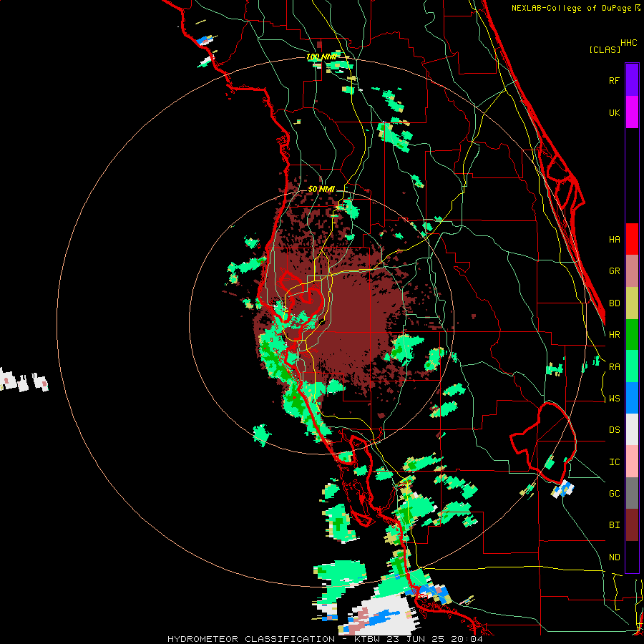Click the BD yellow legend swatch
The height and width of the screenshot is (644, 644).
632,303
